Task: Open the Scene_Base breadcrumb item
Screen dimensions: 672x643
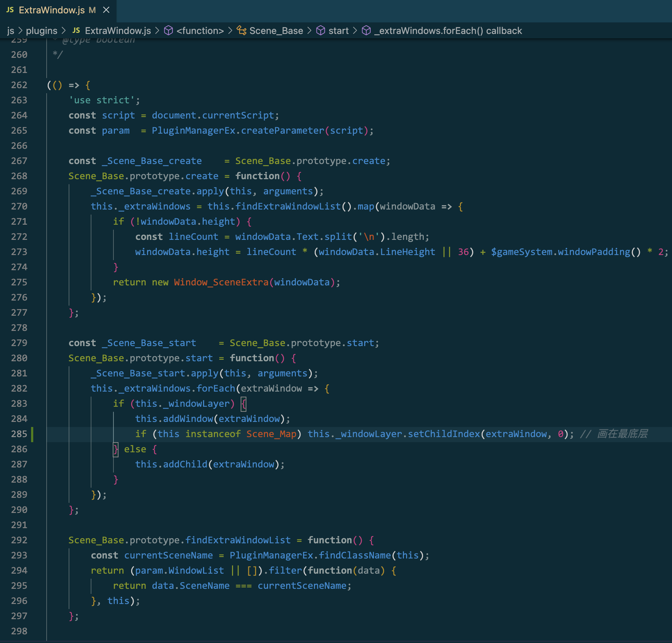Action: pos(276,31)
